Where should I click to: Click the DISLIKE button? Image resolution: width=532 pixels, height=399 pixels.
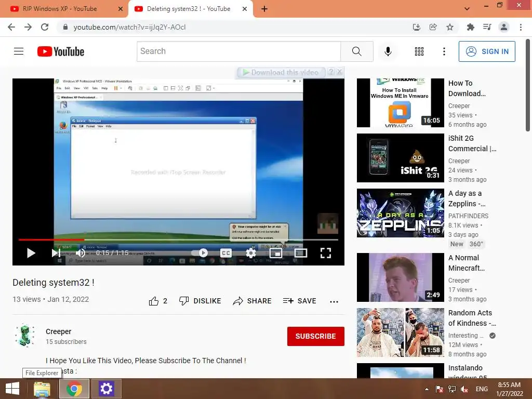200,301
